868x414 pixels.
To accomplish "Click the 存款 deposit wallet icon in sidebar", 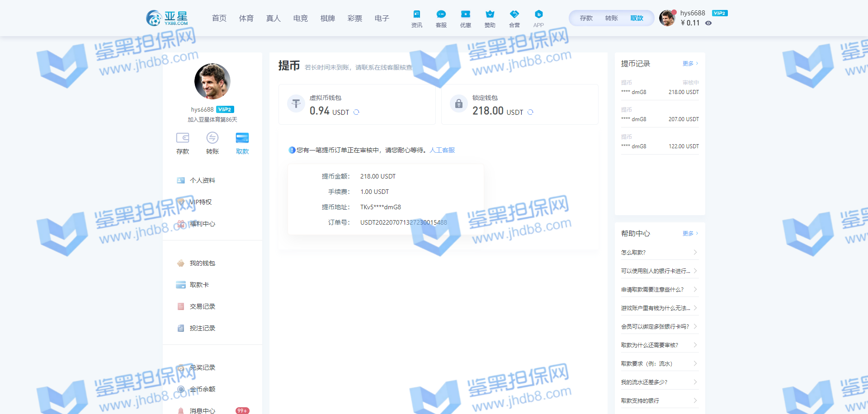I will 183,138.
